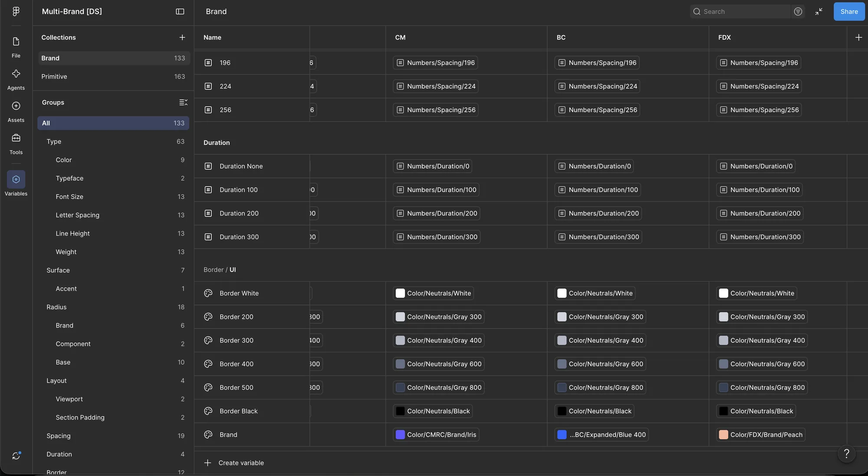This screenshot has height=476, width=868.
Task: Toggle the sidebar panel layout icon
Action: click(180, 11)
